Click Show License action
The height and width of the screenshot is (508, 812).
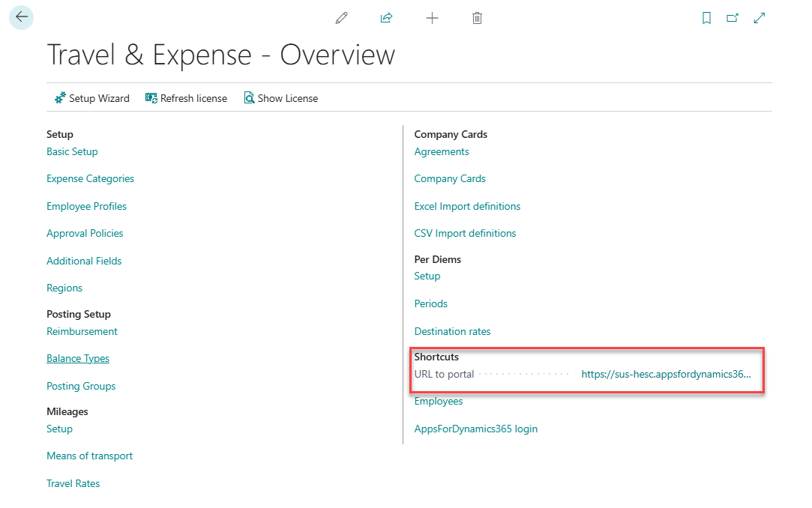(x=281, y=98)
